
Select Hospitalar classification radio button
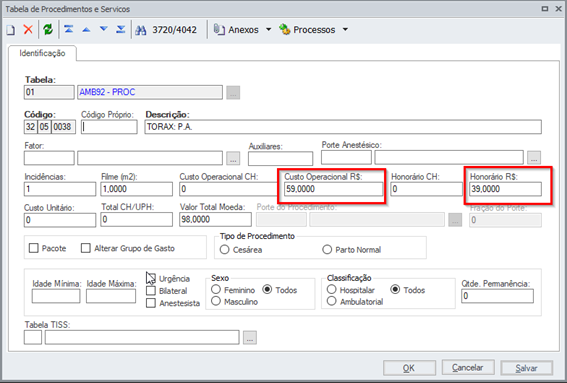tap(332, 289)
